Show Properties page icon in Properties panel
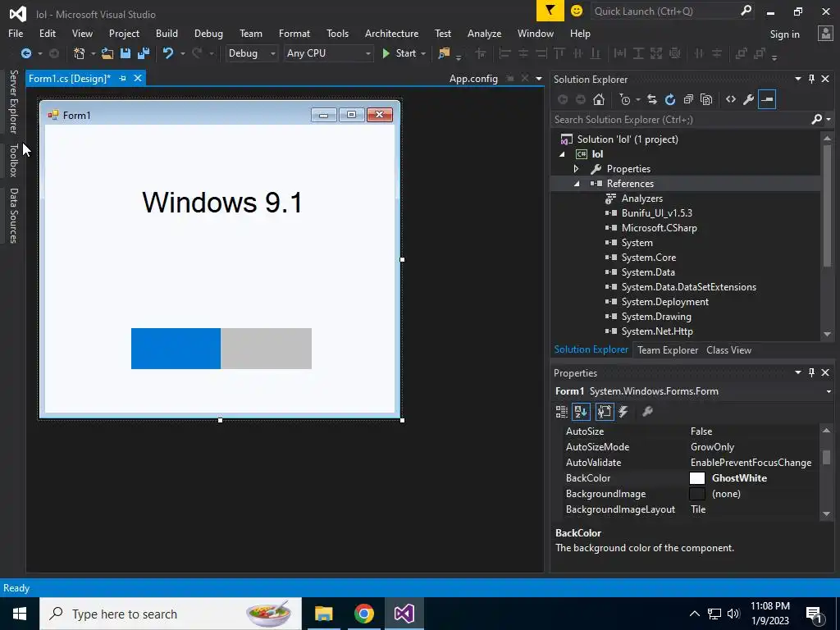This screenshot has height=630, width=840. click(x=605, y=412)
